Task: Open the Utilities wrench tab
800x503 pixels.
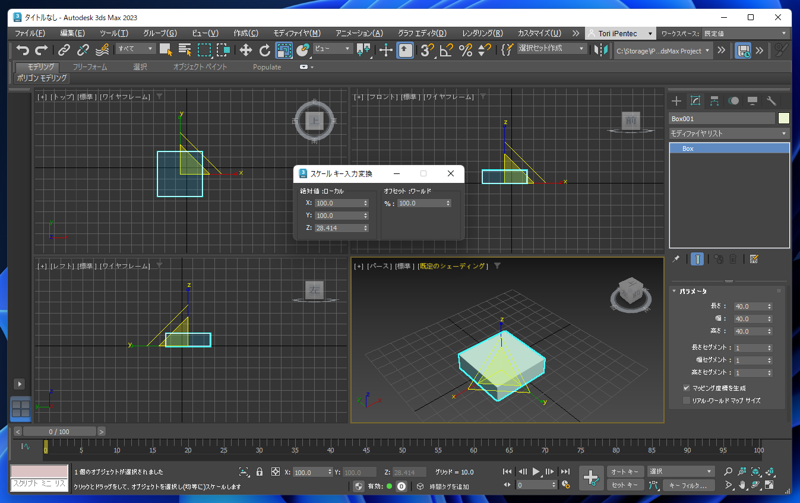Action: point(771,101)
